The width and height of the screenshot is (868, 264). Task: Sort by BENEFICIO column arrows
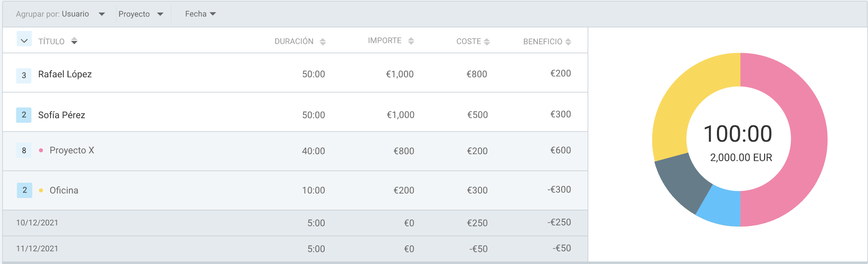pos(568,42)
